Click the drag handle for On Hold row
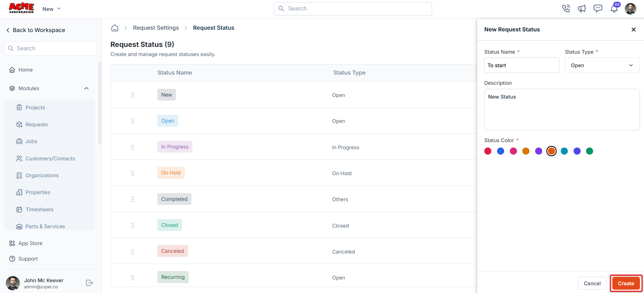This screenshot has width=644, height=293. (133, 174)
